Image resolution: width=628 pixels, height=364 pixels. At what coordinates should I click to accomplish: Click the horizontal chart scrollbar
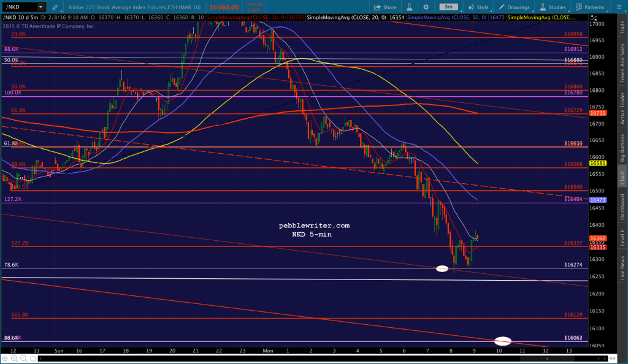click(323, 359)
